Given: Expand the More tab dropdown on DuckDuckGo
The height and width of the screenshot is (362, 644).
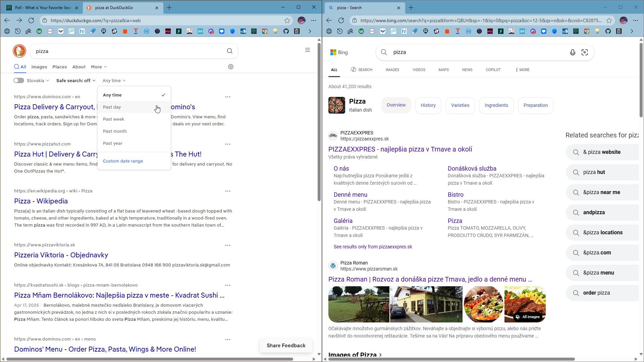Looking at the screenshot, I should [99, 67].
